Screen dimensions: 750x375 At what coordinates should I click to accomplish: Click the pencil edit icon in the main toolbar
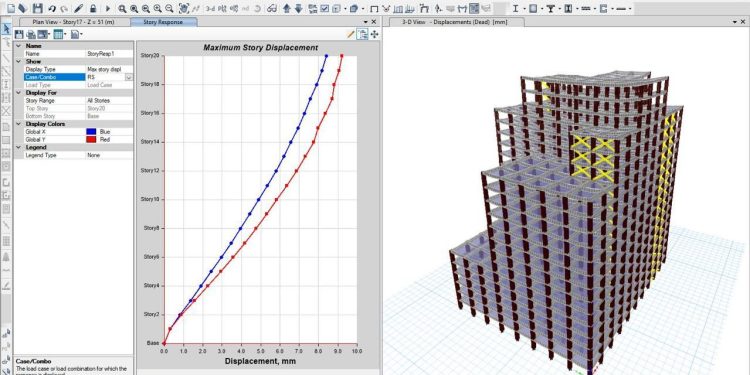78,9
